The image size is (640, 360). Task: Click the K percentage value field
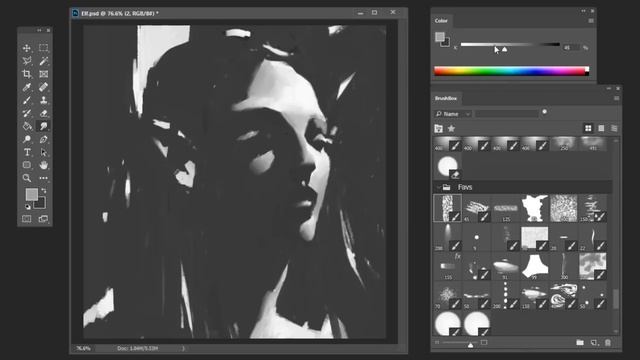pos(571,48)
